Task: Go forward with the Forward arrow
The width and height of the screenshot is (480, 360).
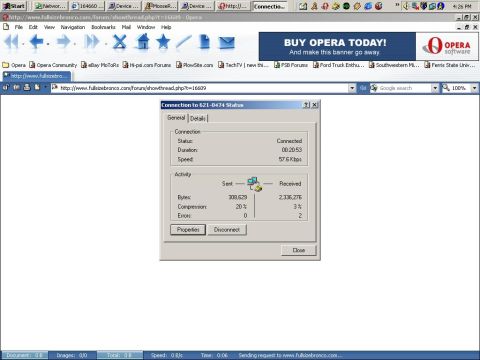Action: click(63, 42)
